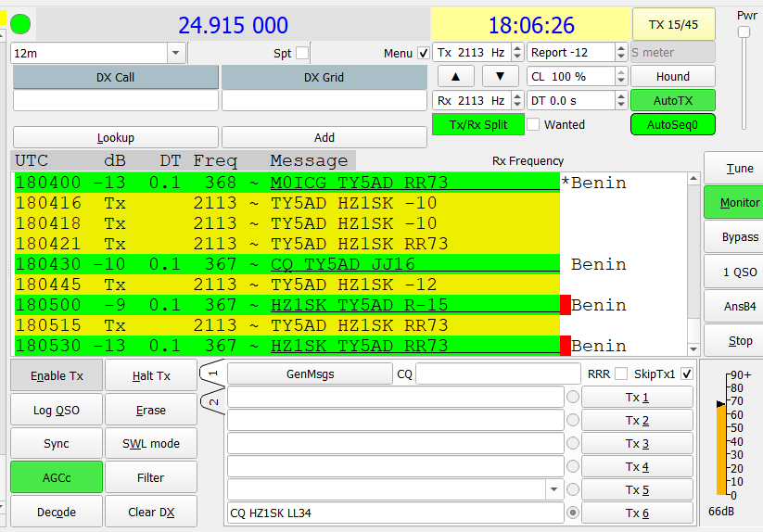Toggle the Menu checkbox
The height and width of the screenshot is (532, 763).
[424, 53]
